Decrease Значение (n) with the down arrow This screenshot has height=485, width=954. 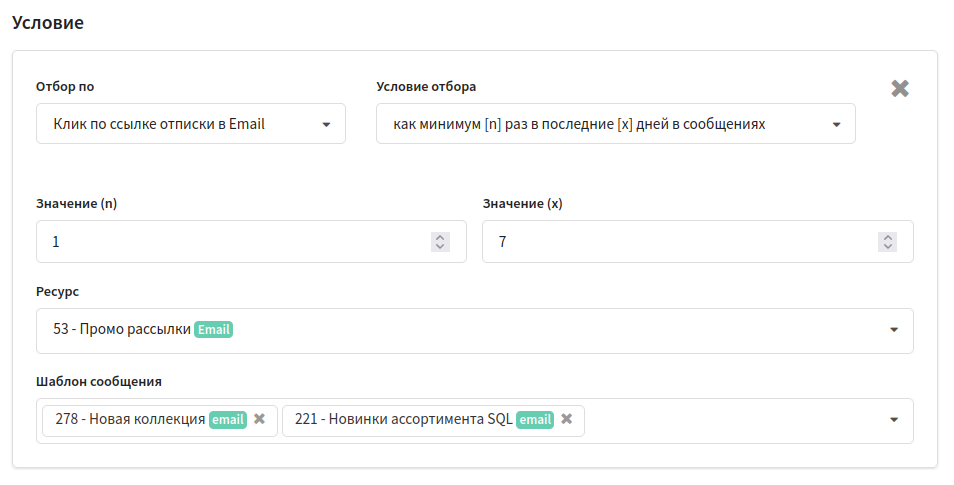(x=440, y=246)
